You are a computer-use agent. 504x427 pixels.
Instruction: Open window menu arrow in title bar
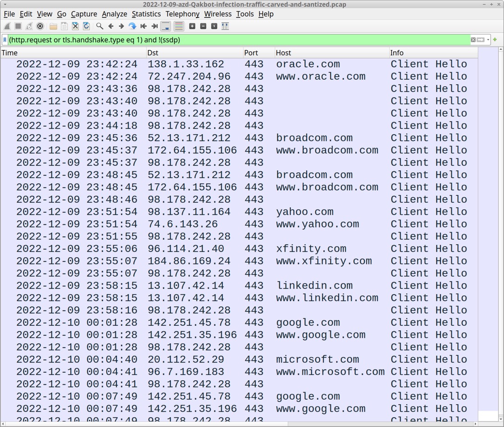click(5, 5)
